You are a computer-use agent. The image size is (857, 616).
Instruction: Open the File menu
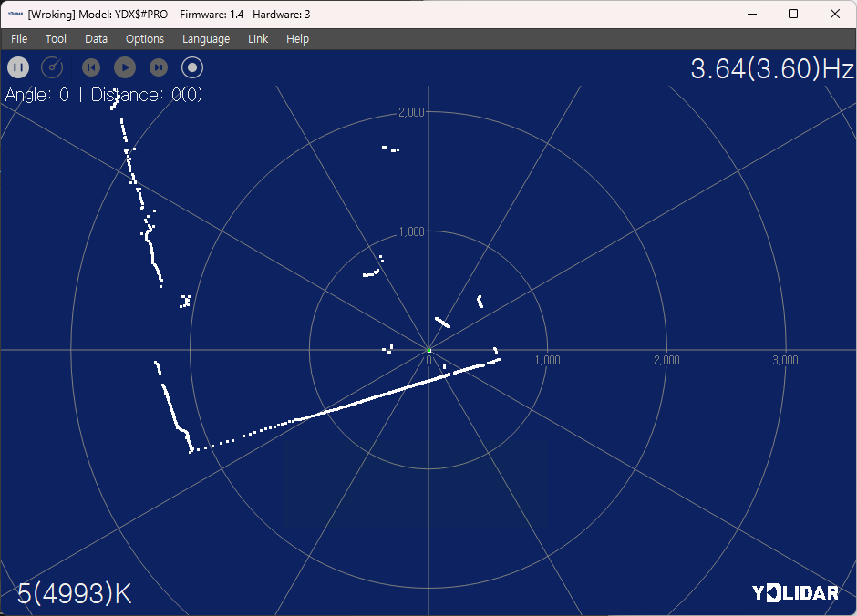[x=19, y=39]
